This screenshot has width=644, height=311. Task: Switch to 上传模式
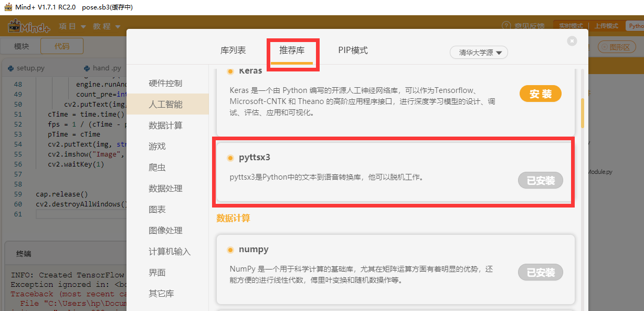tap(607, 26)
